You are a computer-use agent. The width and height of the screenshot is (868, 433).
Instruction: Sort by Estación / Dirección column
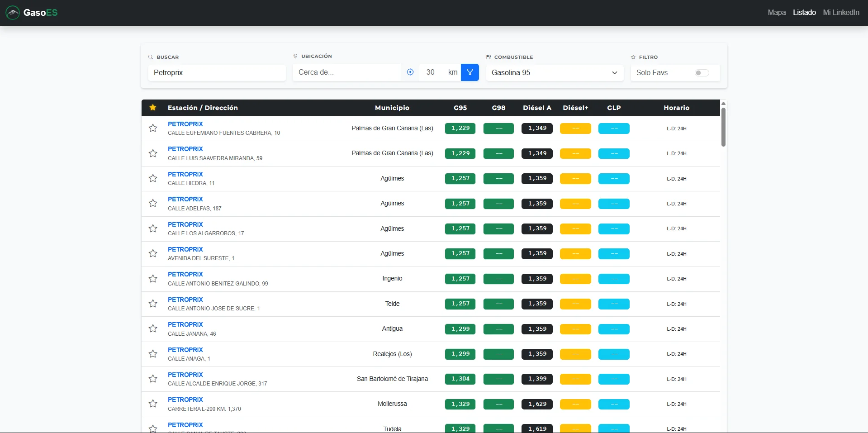[x=203, y=108]
